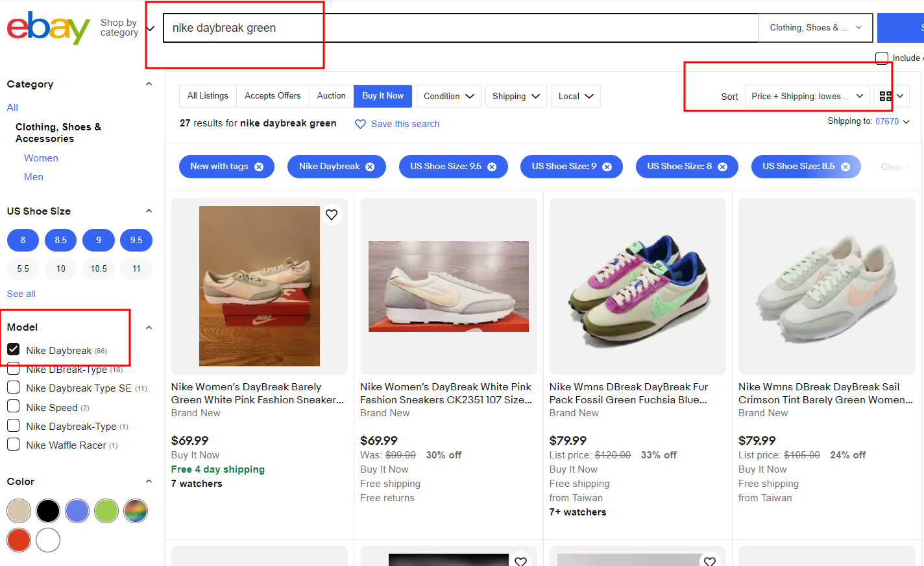Viewport: 924px width, 566px height.
Task: Collapse the US Shoe Size section
Action: (149, 211)
